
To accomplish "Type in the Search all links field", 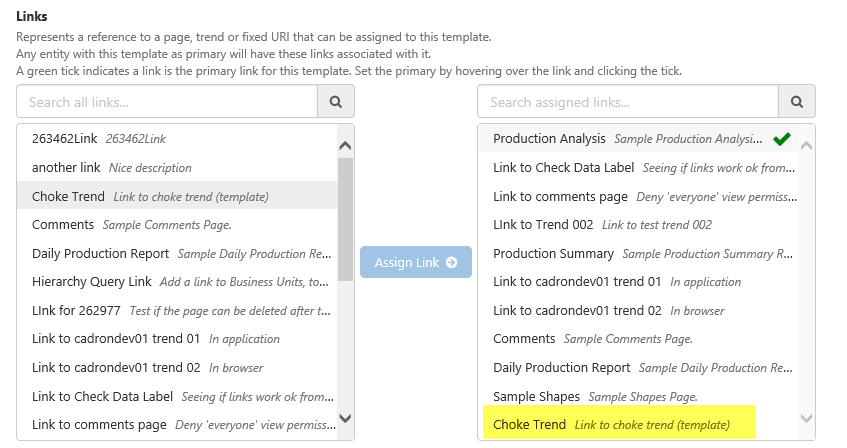I will pyautogui.click(x=167, y=102).
